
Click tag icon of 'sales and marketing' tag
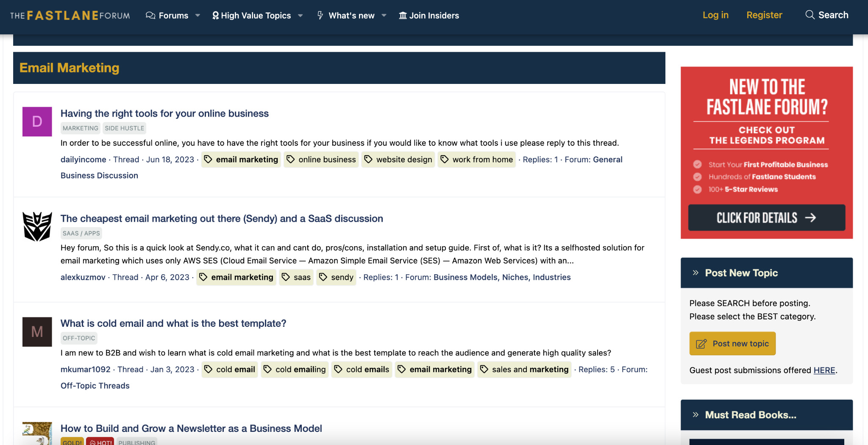(484, 370)
